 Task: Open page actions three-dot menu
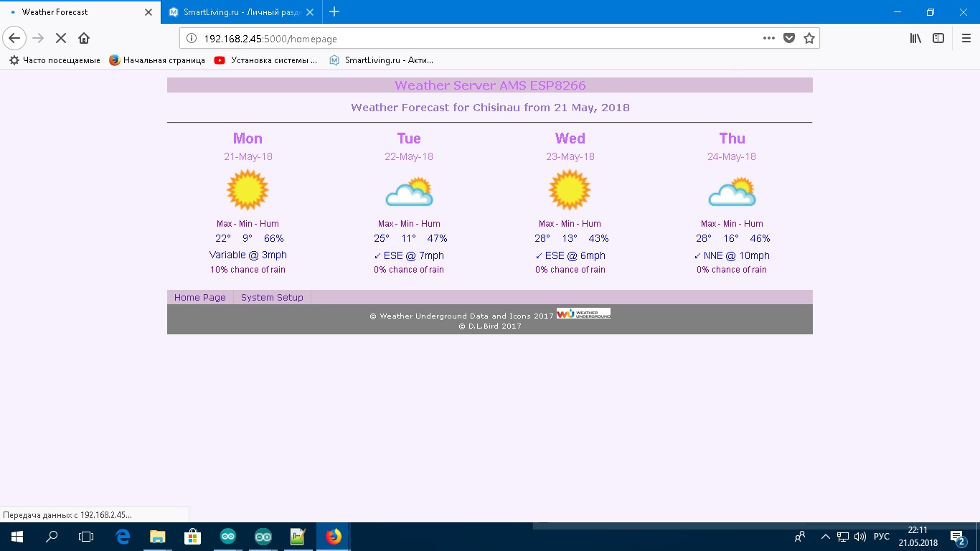(x=768, y=38)
